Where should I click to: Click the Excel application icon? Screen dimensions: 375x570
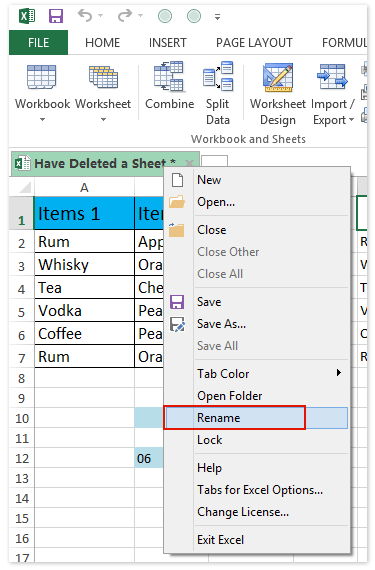(x=27, y=16)
